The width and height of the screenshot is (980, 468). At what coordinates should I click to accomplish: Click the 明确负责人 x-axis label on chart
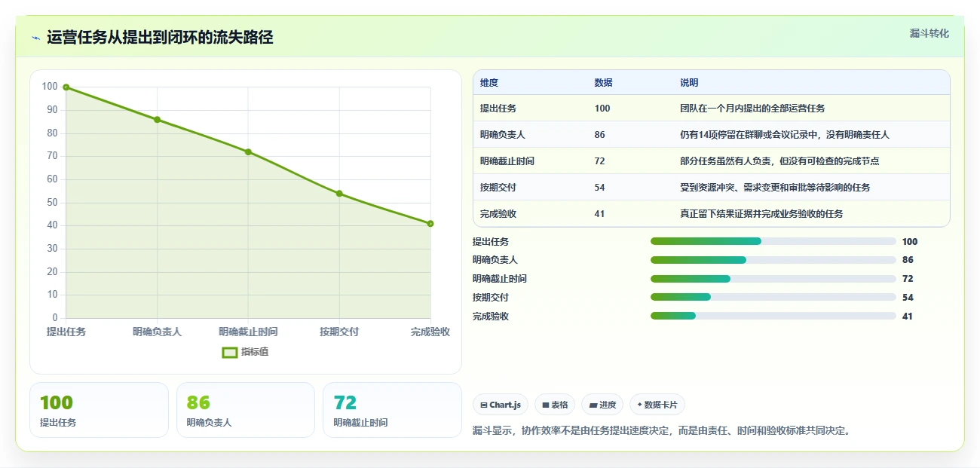pos(157,332)
